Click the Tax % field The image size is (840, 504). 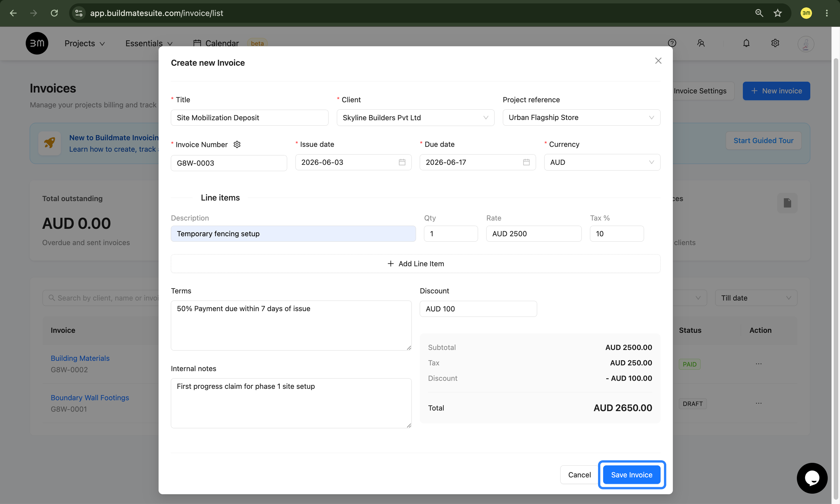coord(617,234)
